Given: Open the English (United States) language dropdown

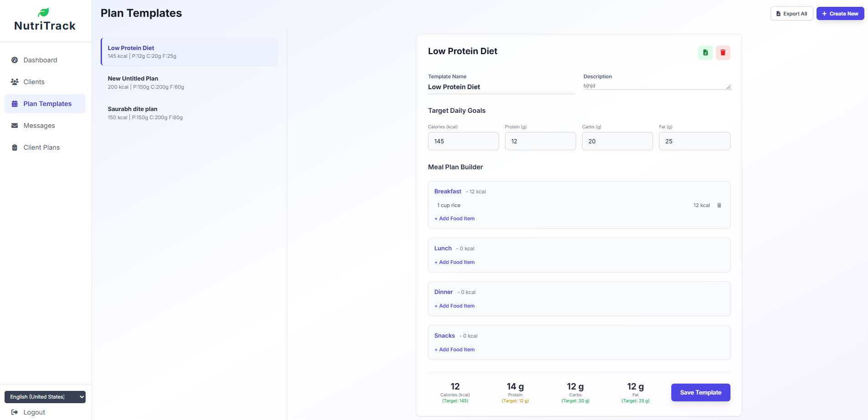Looking at the screenshot, I should 45,396.
